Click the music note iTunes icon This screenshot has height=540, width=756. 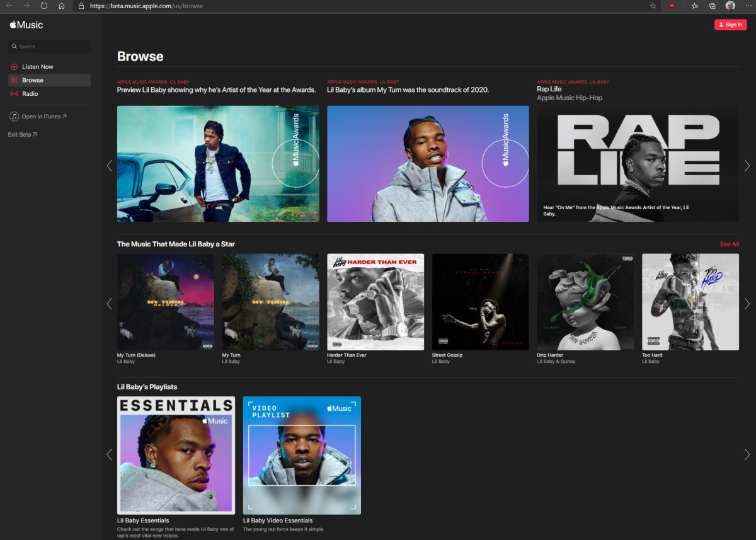[x=14, y=117]
